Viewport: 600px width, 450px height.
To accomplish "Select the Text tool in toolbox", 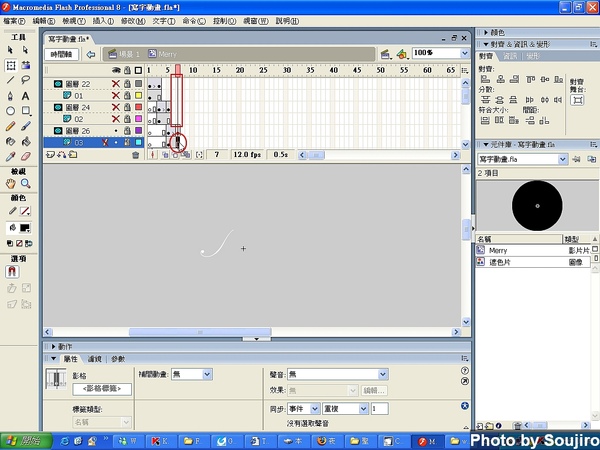I will [x=26, y=95].
